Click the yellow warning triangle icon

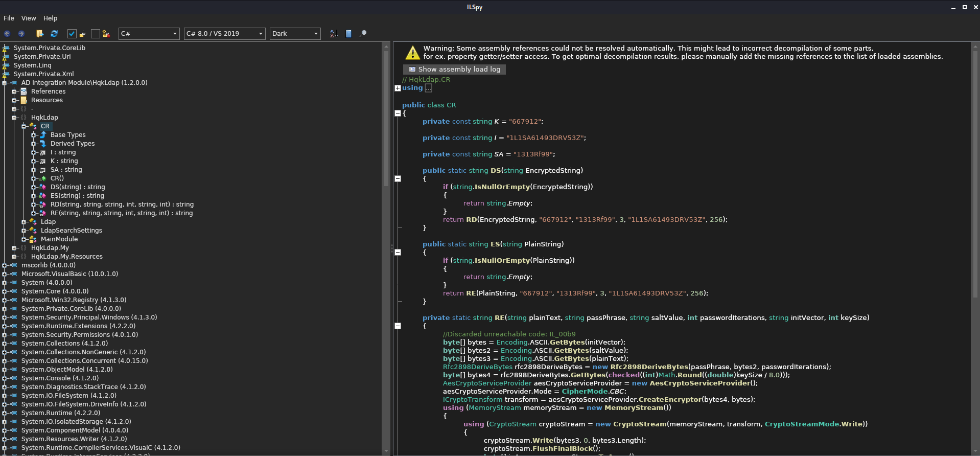[x=412, y=53]
